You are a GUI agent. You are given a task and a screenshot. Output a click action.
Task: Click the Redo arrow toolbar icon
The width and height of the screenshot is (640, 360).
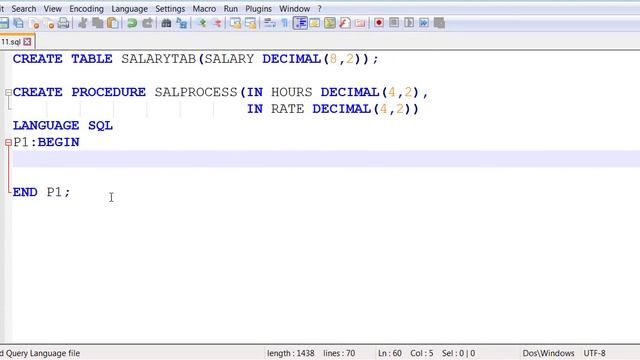147,23
